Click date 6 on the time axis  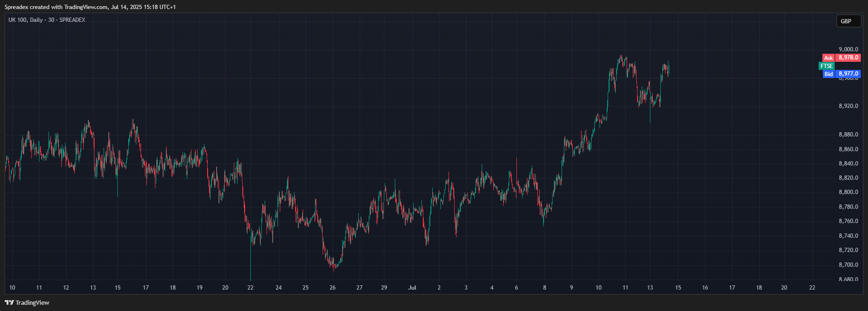(x=516, y=288)
